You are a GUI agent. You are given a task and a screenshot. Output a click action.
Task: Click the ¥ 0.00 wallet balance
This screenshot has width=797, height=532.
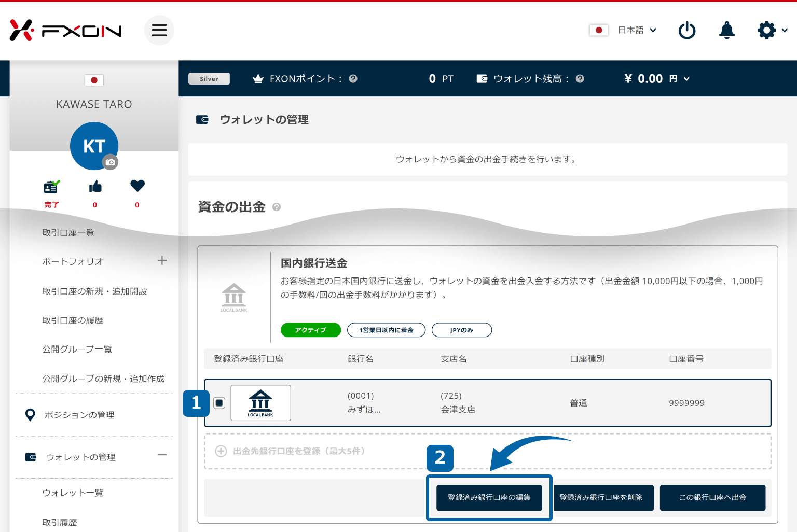pos(643,79)
